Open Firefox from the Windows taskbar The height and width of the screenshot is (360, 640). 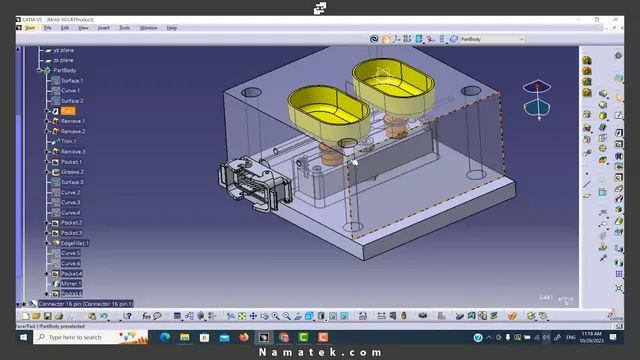click(x=244, y=337)
